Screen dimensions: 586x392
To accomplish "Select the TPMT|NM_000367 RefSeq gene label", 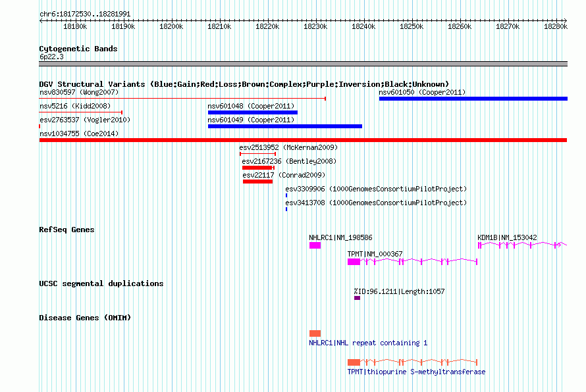I will click(x=375, y=254).
